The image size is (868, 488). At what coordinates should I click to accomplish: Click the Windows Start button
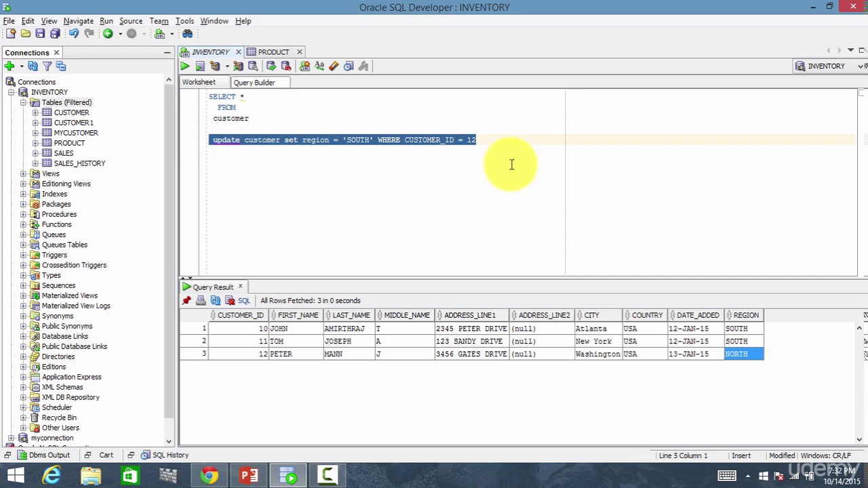coord(15,476)
